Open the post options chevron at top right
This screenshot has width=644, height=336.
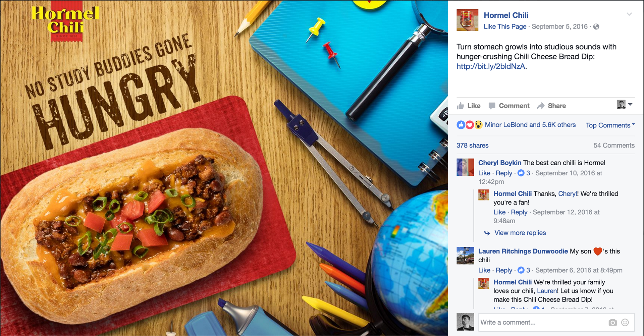629,14
